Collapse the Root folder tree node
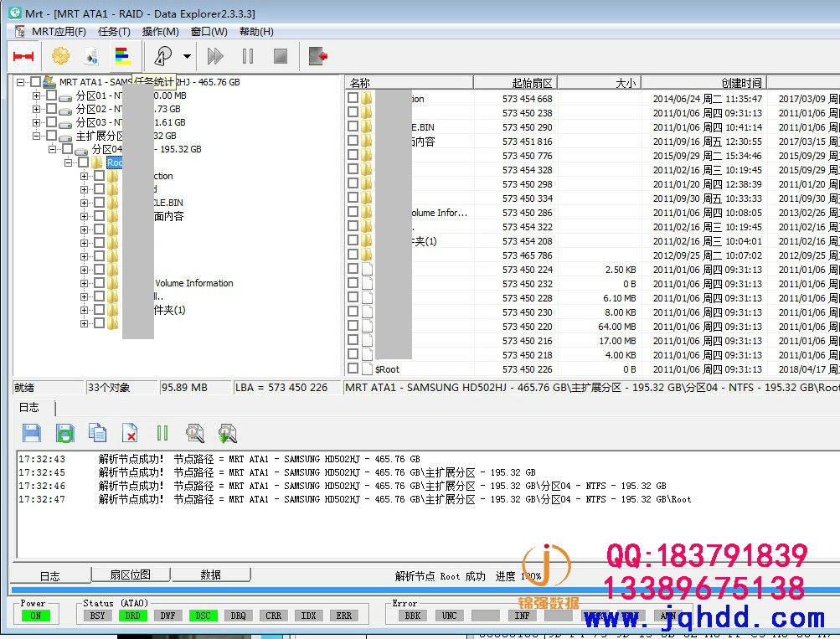The image size is (840, 639). pyautogui.click(x=68, y=162)
